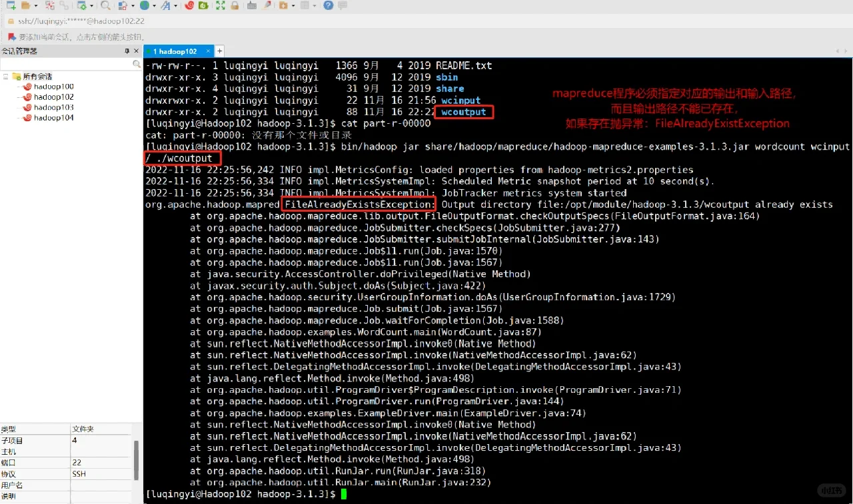Click the red swirl Xshell icon in the toolbar
This screenshot has height=504, width=853.
(189, 5)
